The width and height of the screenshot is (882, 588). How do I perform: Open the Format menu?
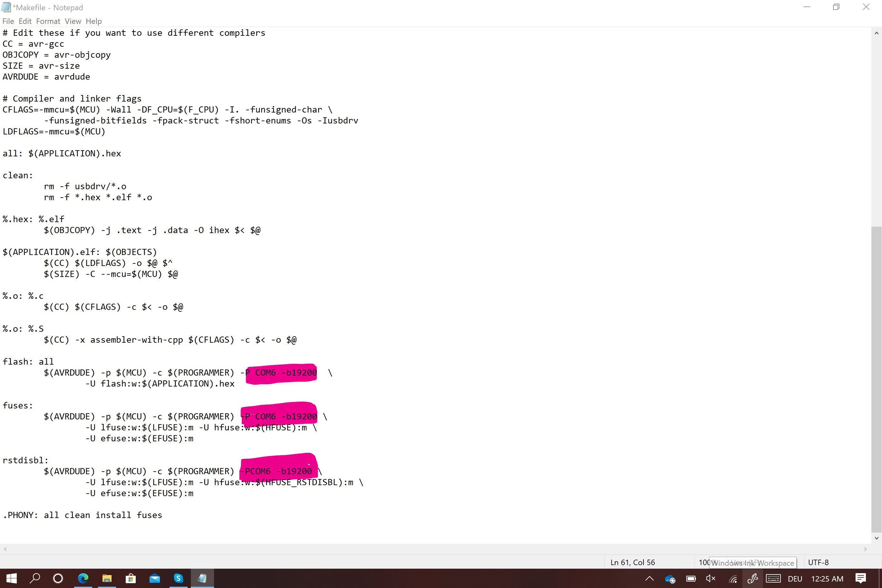[48, 21]
